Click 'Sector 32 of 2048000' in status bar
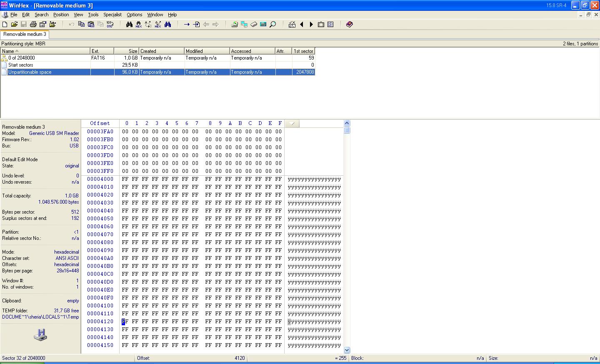Viewport: 600px width, 364px height. pos(24,358)
